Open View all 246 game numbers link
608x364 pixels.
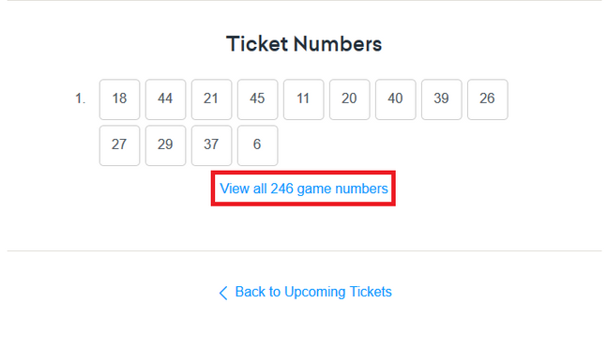click(x=304, y=189)
